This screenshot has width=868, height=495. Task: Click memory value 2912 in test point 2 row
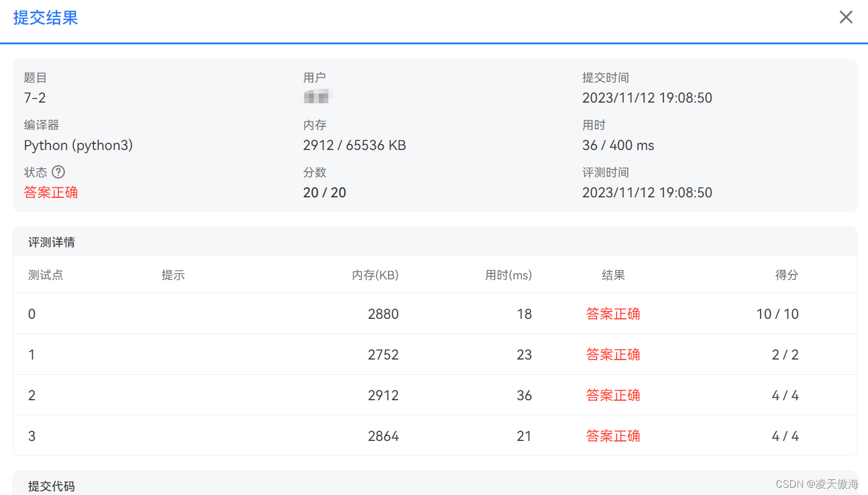click(x=384, y=395)
